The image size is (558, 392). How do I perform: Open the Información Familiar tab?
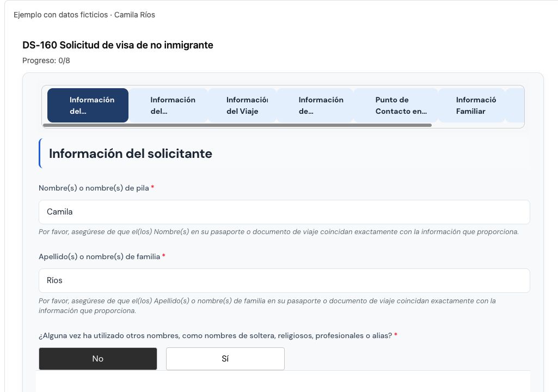[471, 106]
